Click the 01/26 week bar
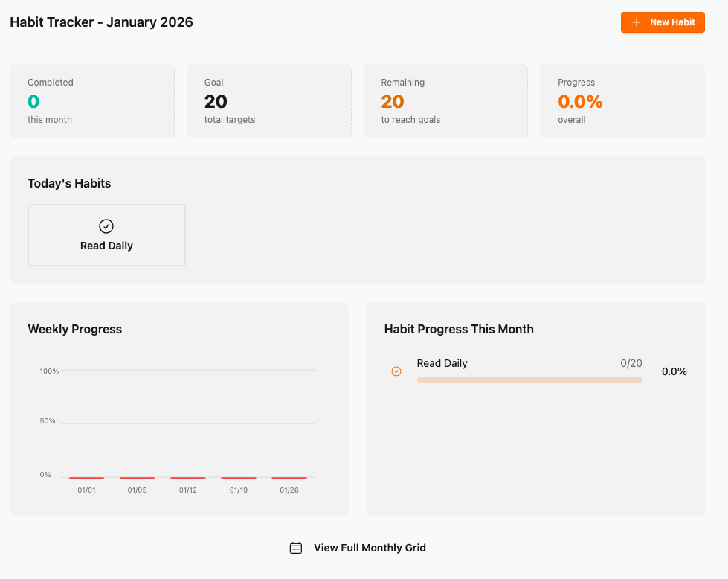The height and width of the screenshot is (579, 728). [289, 477]
